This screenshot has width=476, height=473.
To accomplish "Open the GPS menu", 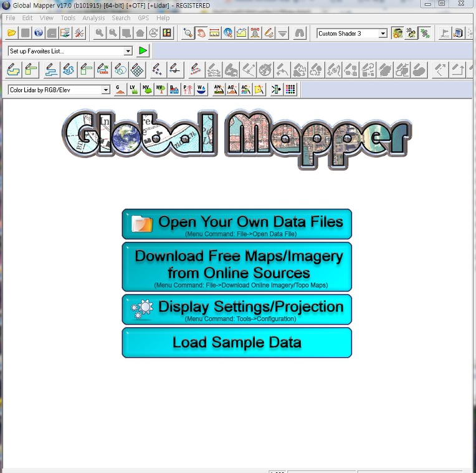I will [x=143, y=18].
